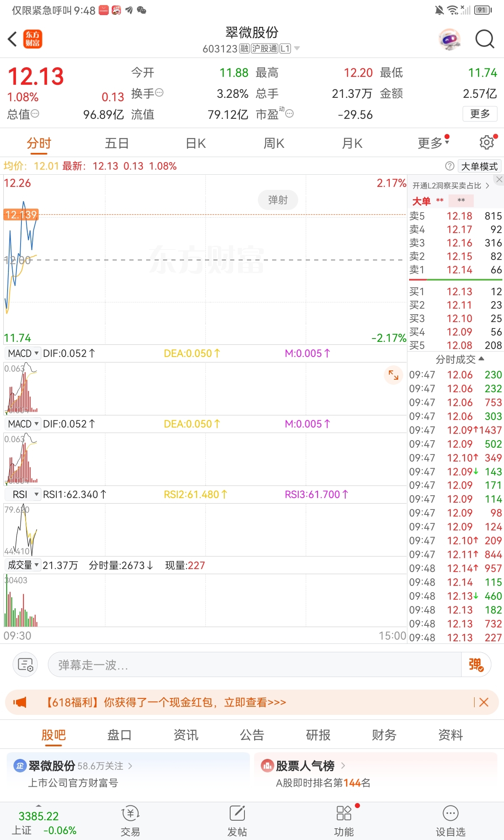Open 翠微股份 official account card

click(x=128, y=774)
